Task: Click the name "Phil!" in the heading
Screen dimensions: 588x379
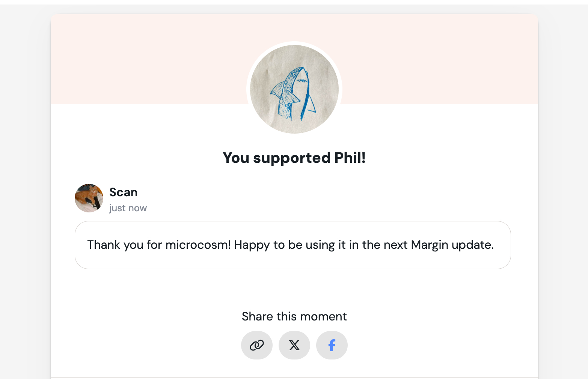Action: [x=350, y=158]
